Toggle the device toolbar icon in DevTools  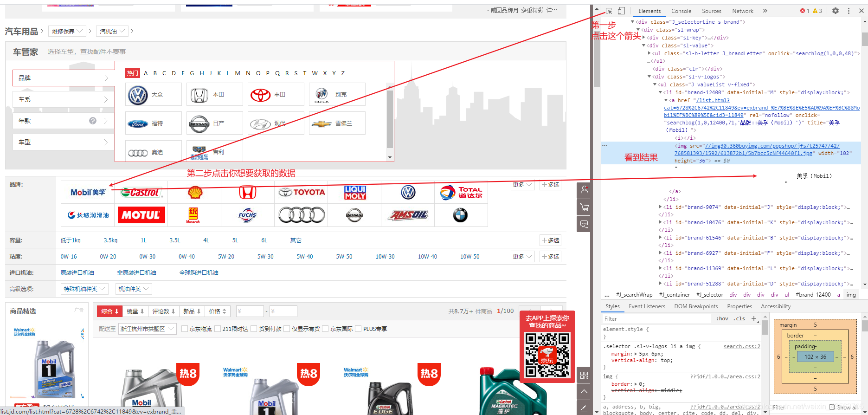622,11
